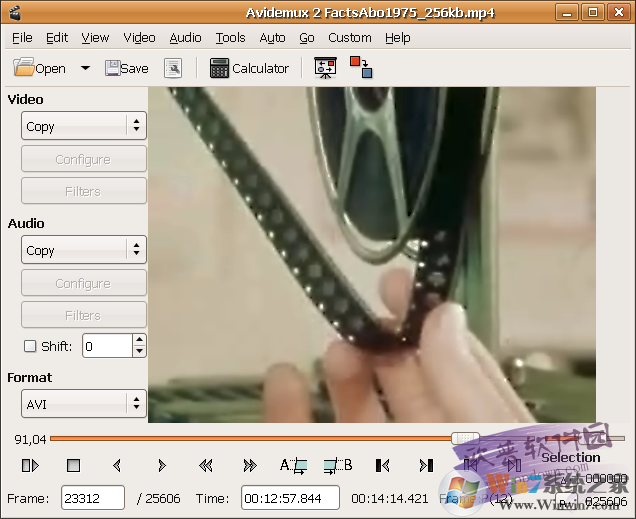Click the file information properties icon

coord(173,68)
